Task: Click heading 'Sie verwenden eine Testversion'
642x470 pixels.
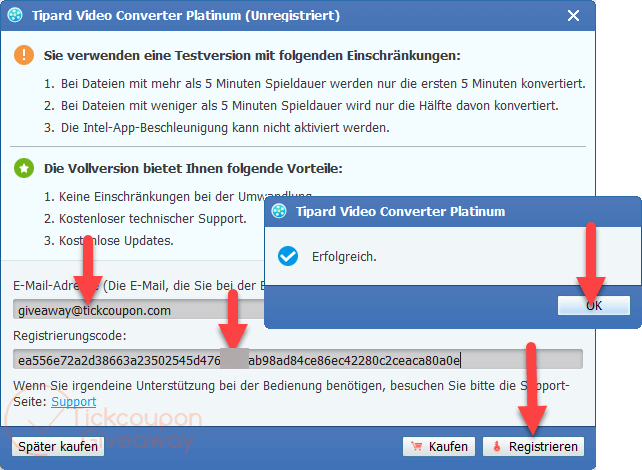Action: (252, 55)
